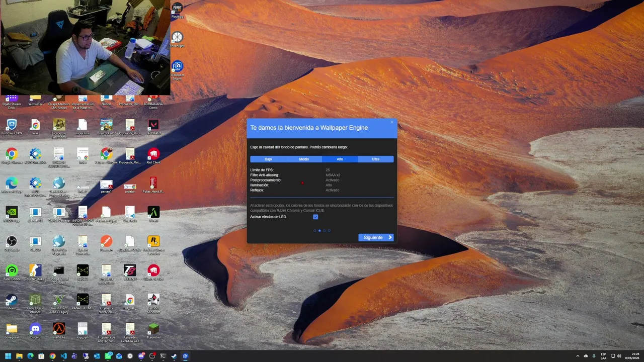Open Escape the Backrooms desktop icon
This screenshot has width=644, height=362.
(x=59, y=129)
